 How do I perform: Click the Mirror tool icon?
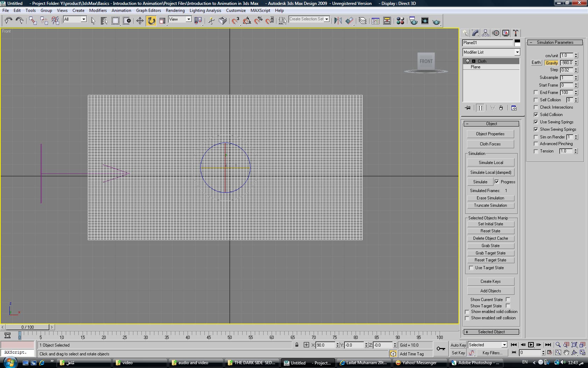pyautogui.click(x=338, y=21)
